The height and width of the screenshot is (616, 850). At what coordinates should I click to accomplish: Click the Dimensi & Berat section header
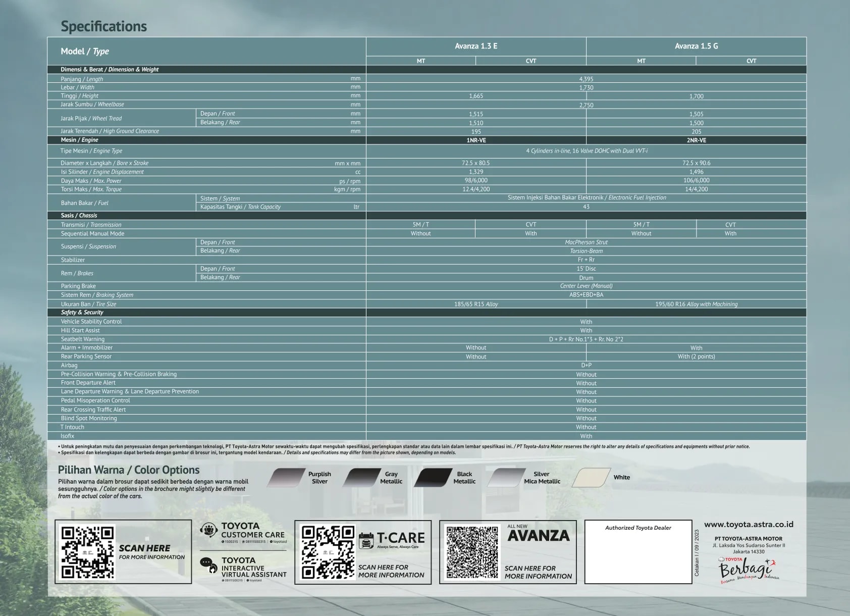point(110,70)
